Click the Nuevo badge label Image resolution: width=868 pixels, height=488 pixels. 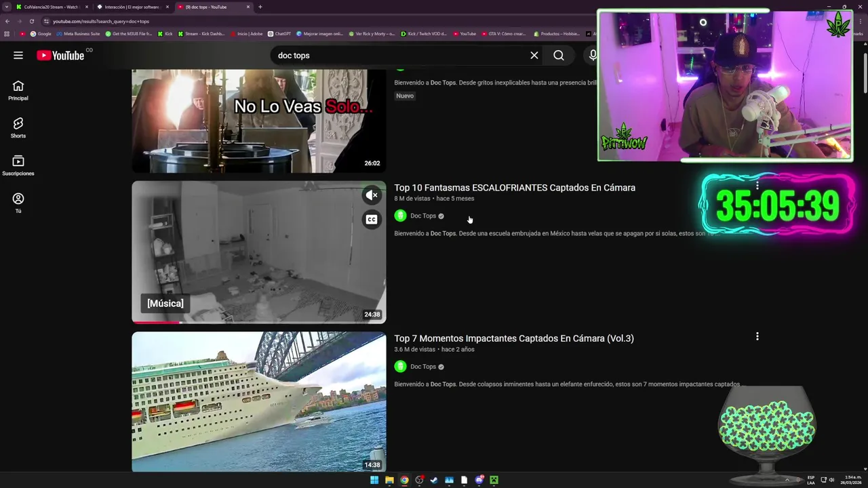[x=405, y=96]
